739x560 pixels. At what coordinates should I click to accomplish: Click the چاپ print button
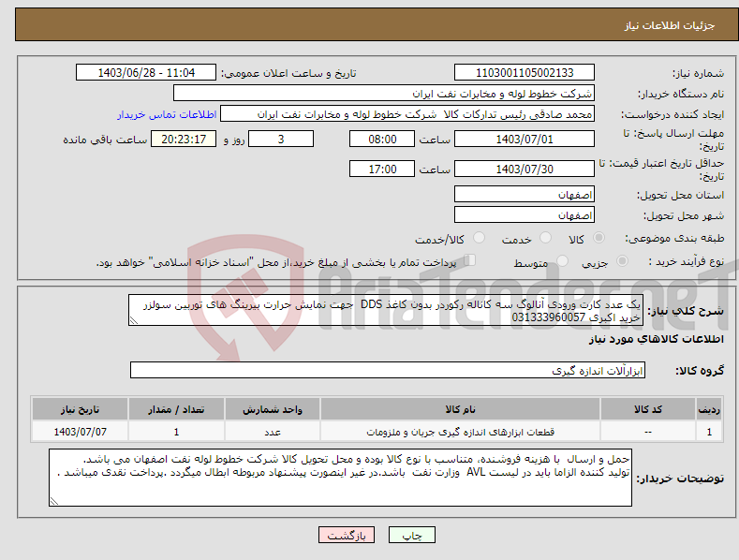click(x=412, y=535)
